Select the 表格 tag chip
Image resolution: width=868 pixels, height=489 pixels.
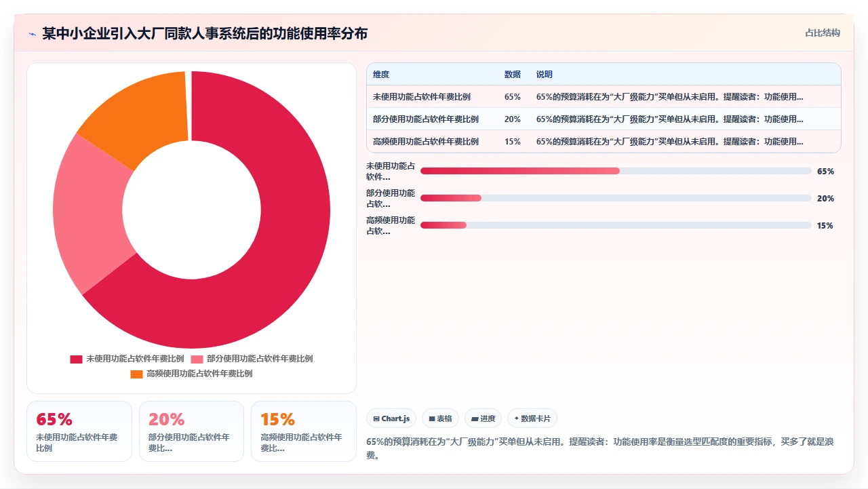(440, 418)
